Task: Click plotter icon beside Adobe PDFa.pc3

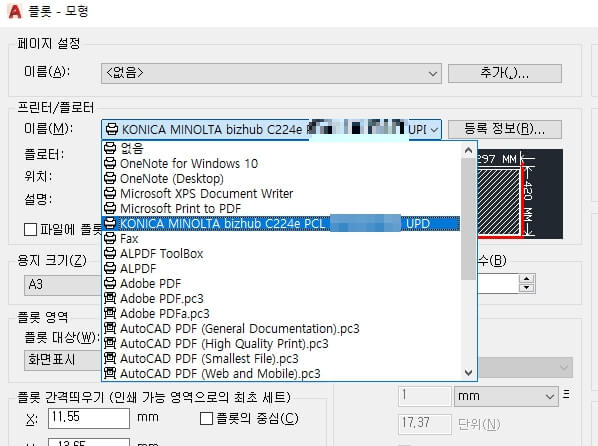Action: coord(110,313)
